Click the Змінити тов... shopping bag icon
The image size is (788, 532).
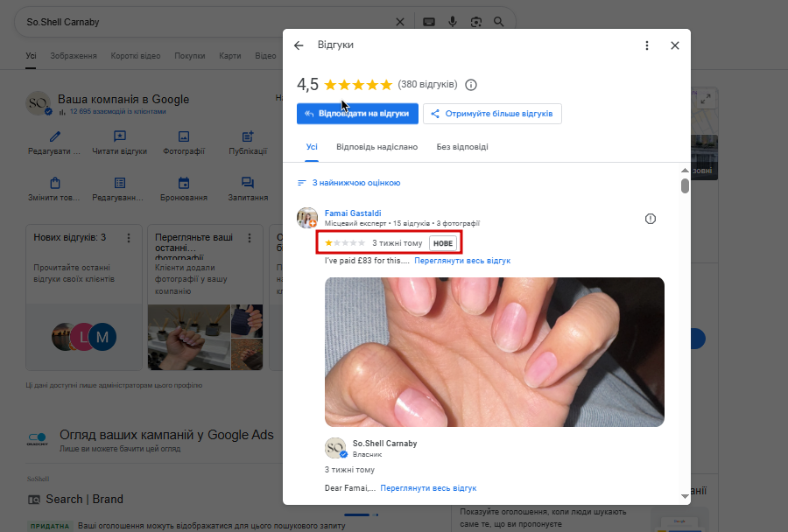point(55,183)
